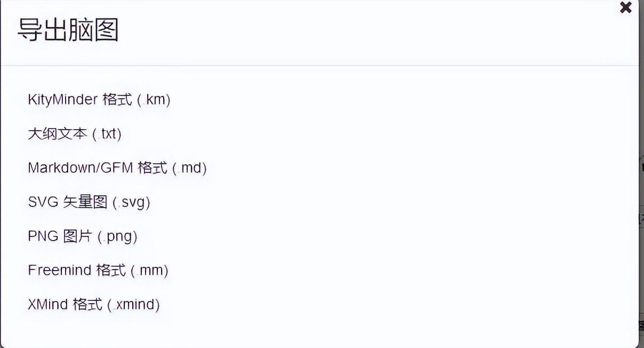The image size is (644, 348).
Task: Export as KityMinder 格式 (.km)
Action: point(99,100)
